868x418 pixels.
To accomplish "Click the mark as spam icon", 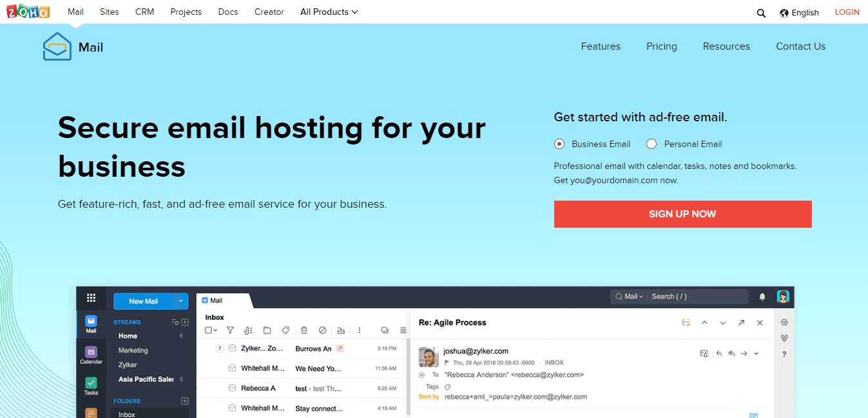I will pyautogui.click(x=323, y=330).
